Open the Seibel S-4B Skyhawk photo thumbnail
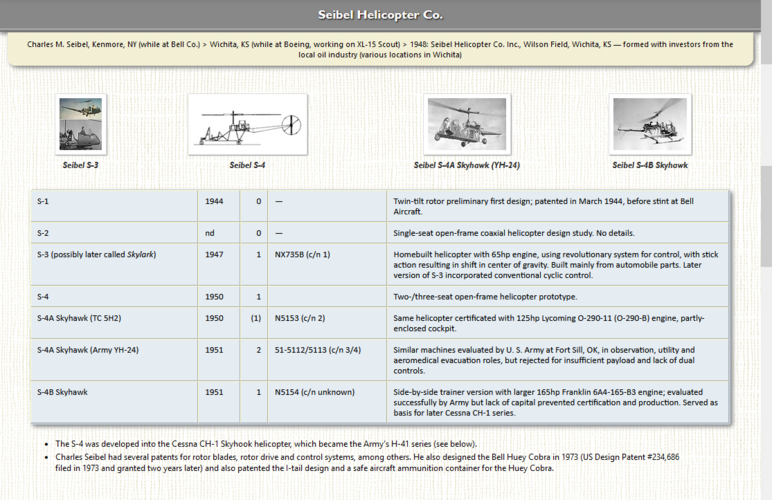 [650, 124]
